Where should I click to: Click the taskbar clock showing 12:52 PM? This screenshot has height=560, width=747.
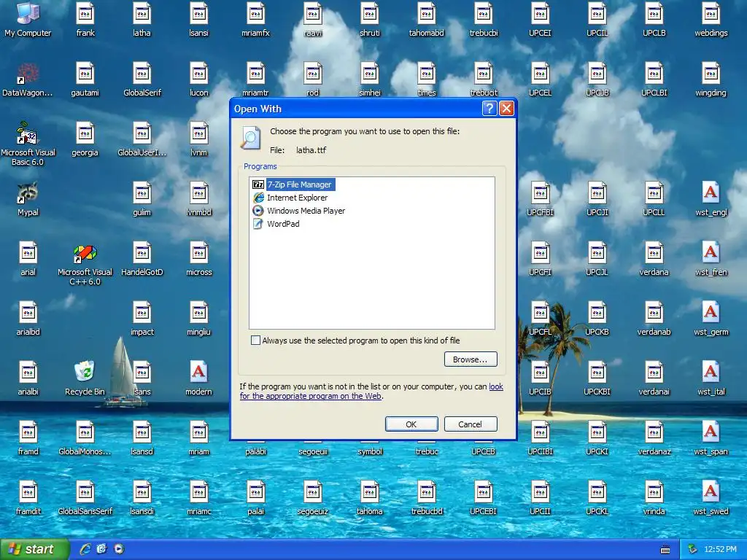[720, 550]
